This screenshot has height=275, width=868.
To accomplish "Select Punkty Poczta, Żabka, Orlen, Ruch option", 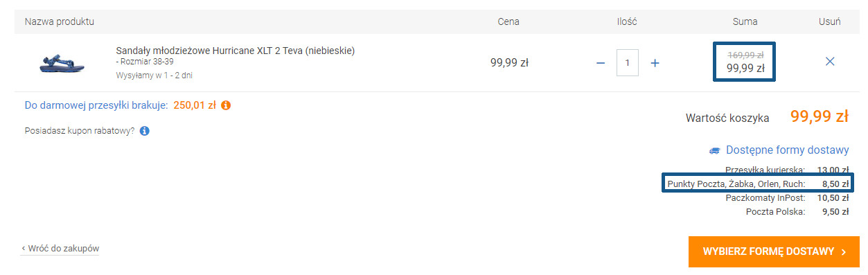I will [x=758, y=184].
